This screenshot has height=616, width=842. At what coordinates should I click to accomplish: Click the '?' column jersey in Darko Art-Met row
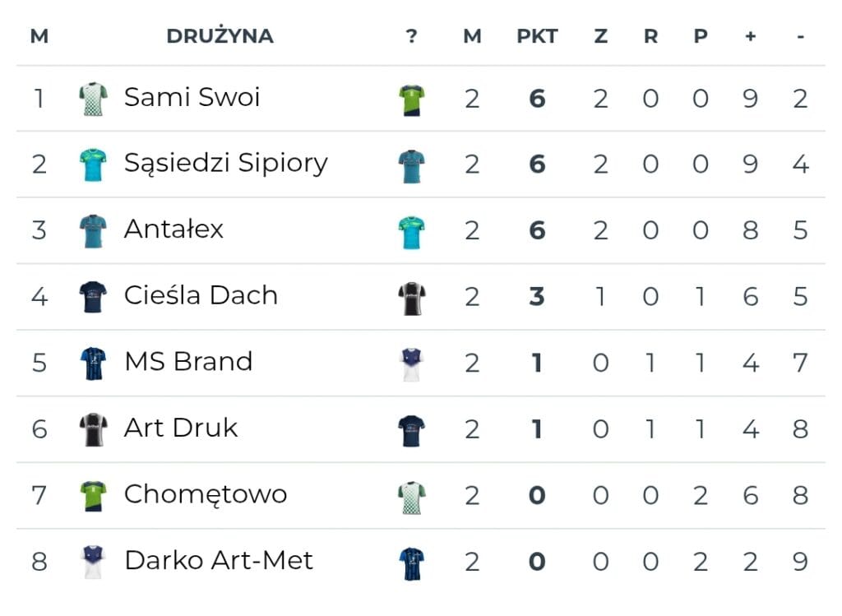click(412, 563)
